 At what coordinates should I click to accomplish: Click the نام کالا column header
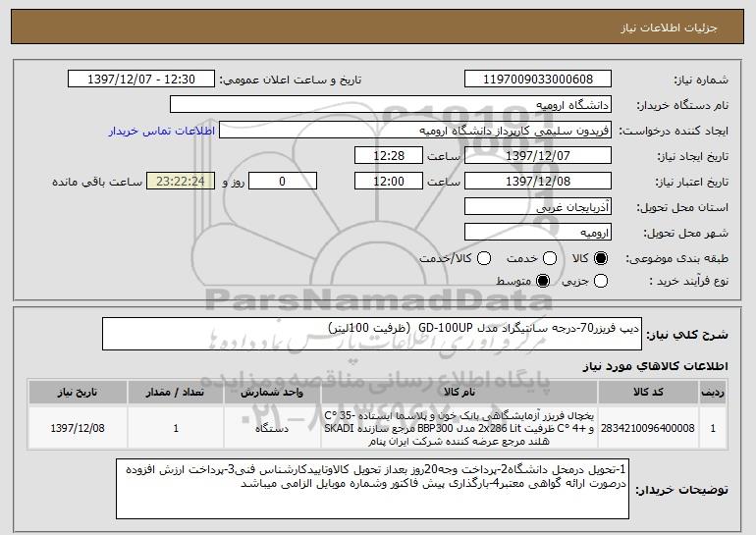point(459,392)
